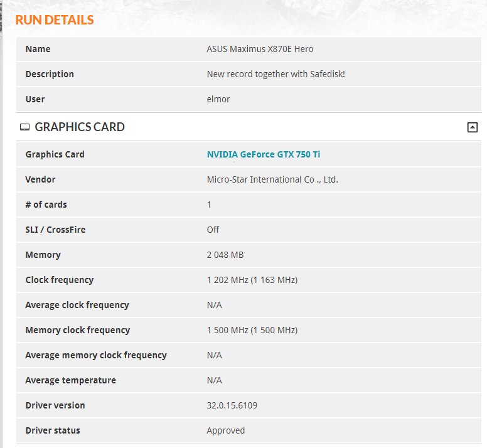487x448 pixels.
Task: Select the # of cards value 1
Action: coord(209,205)
